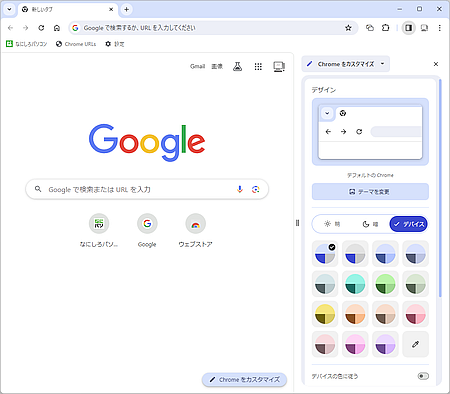Screen dimensions: 450x394
Task: Go back with the back arrow
Action: [10, 28]
